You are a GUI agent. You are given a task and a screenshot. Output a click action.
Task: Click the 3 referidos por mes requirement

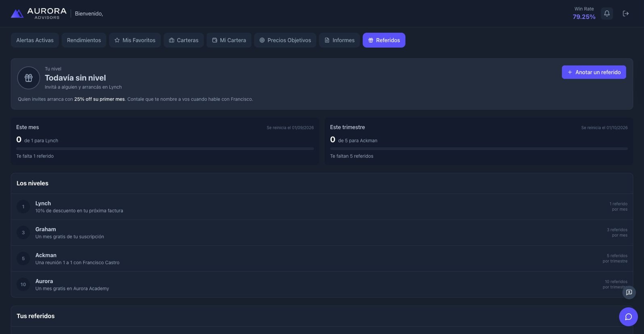coord(617,233)
